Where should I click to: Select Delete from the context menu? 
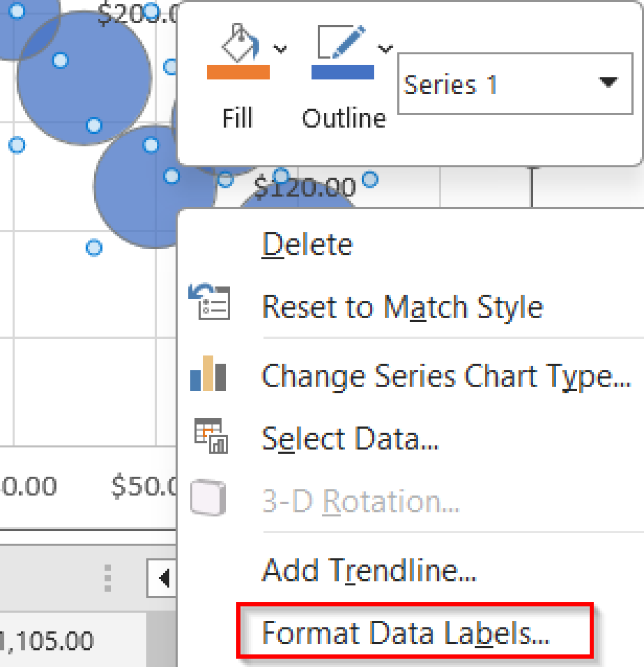pyautogui.click(x=308, y=243)
